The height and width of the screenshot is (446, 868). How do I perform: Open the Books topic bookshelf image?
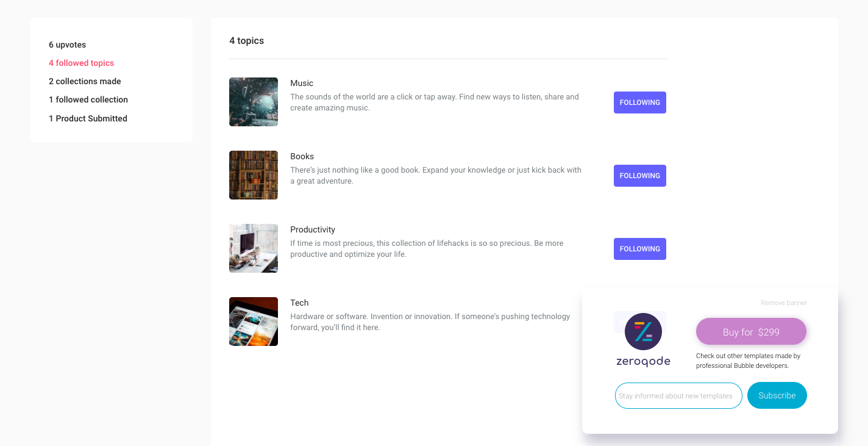[x=254, y=175]
